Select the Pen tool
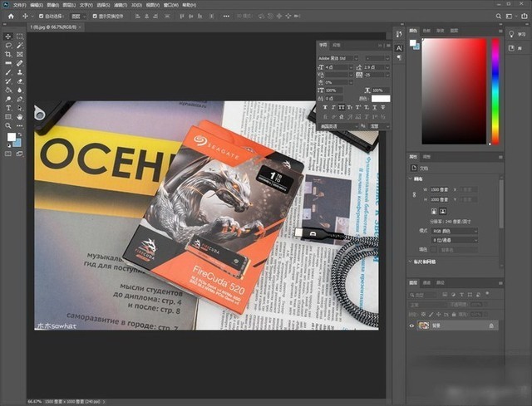Screen dimensions: 532x406 [x=20, y=99]
